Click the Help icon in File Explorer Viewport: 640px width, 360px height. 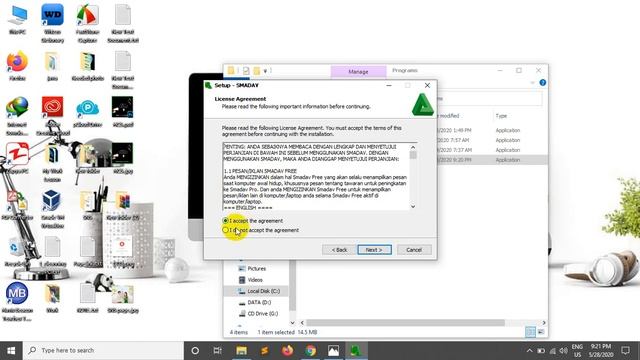(542, 82)
